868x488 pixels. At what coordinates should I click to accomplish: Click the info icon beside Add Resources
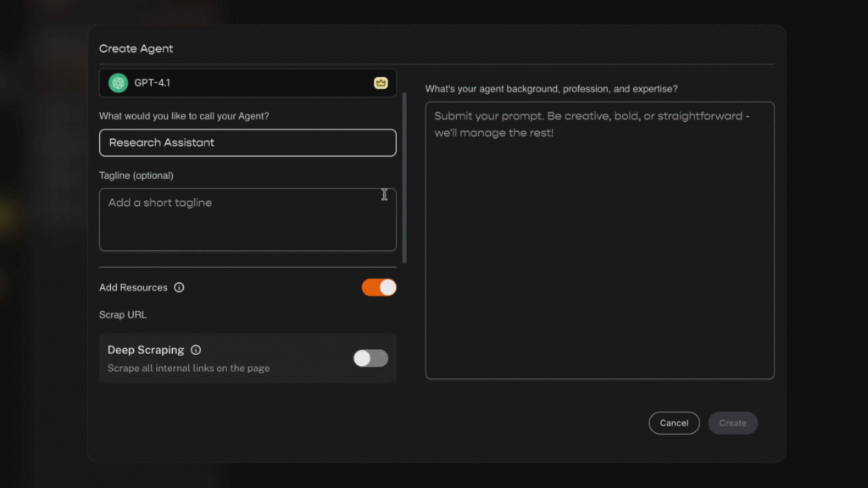179,287
